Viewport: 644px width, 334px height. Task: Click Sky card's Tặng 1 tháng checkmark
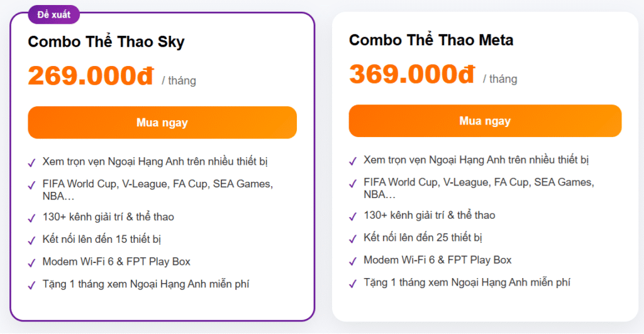coord(31,286)
